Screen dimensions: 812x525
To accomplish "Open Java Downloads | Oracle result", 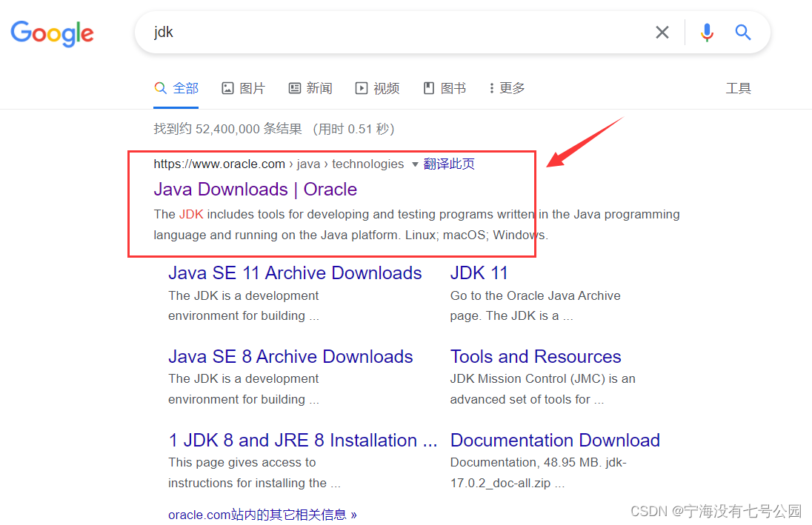I will tap(256, 190).
